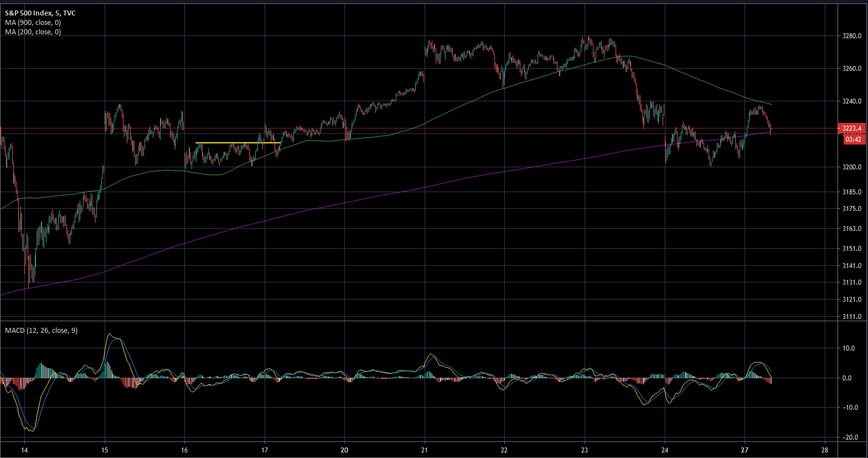Click the current price label 3223.4

(x=853, y=128)
